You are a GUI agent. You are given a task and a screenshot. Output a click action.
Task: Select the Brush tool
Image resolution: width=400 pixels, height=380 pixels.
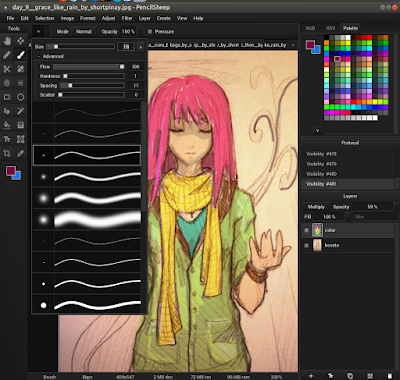(x=21, y=55)
